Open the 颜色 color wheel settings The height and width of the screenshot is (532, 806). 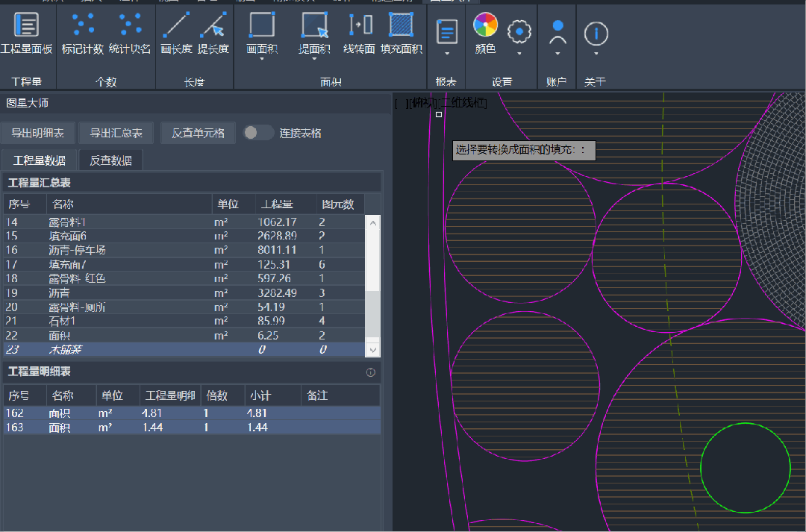coord(485,25)
